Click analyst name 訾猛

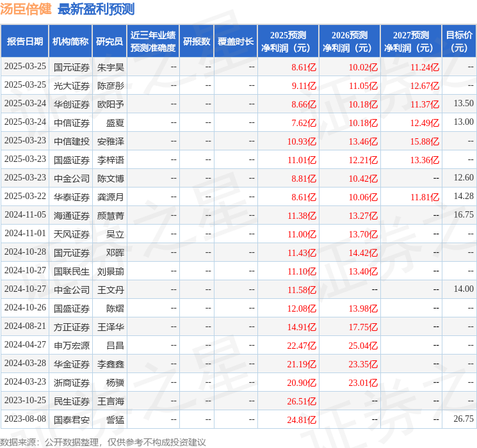coord(115,420)
